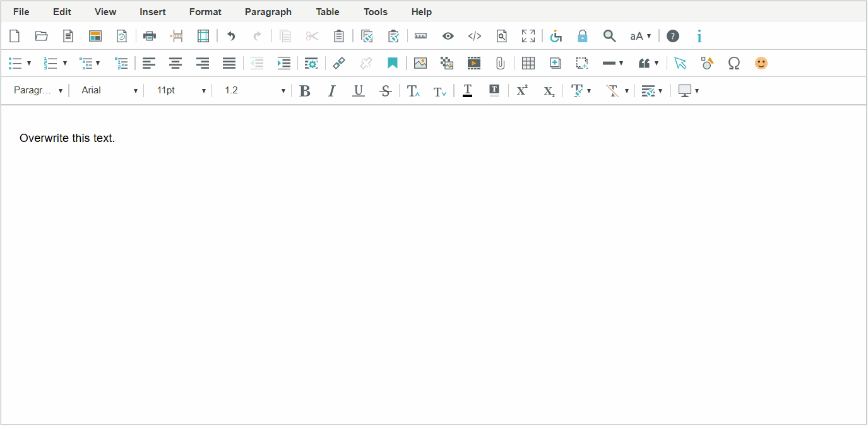This screenshot has height=429, width=868.
Task: Apply subscript formatting
Action: pos(549,91)
